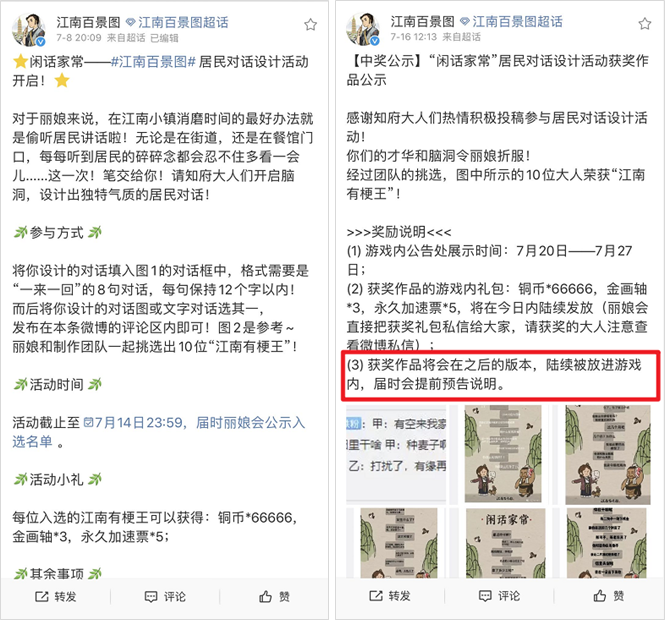
Task: Open right post author's avatar
Action: click(x=363, y=29)
